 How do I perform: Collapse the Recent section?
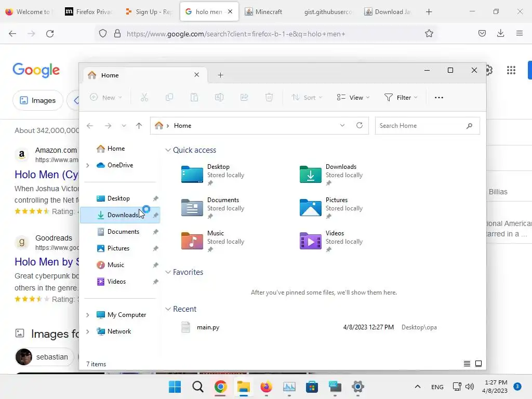click(168, 309)
